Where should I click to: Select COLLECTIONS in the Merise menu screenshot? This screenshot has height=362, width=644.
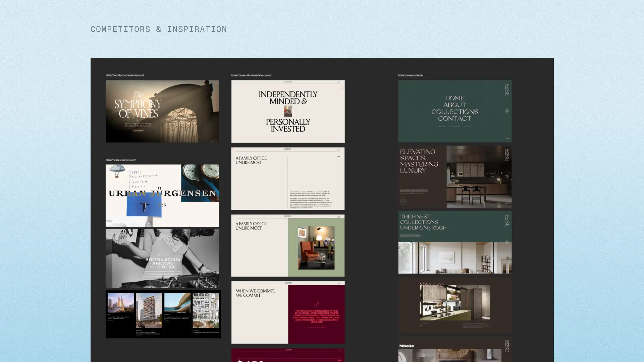click(x=454, y=112)
